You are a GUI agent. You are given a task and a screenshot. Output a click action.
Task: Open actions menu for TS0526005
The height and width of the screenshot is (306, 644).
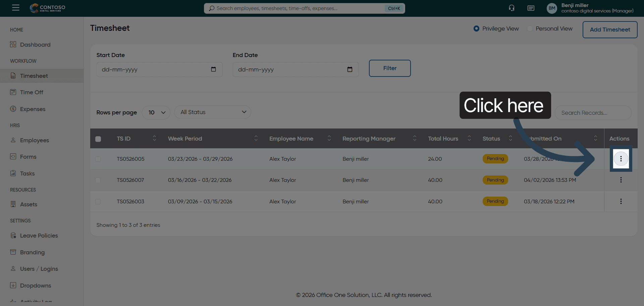click(x=621, y=159)
